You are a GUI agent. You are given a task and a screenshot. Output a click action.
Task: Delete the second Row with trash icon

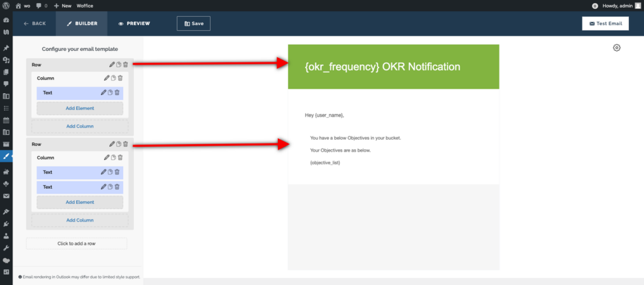(125, 144)
